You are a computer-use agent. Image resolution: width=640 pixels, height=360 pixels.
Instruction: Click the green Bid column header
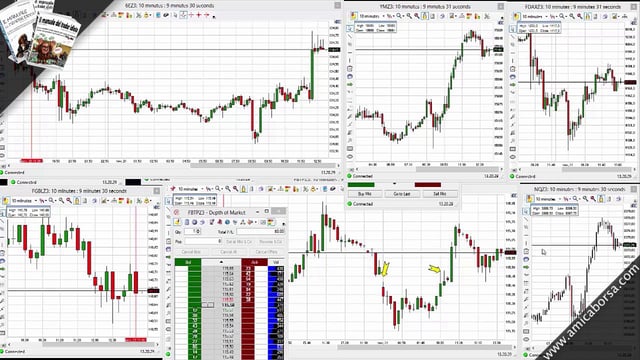[188, 262]
